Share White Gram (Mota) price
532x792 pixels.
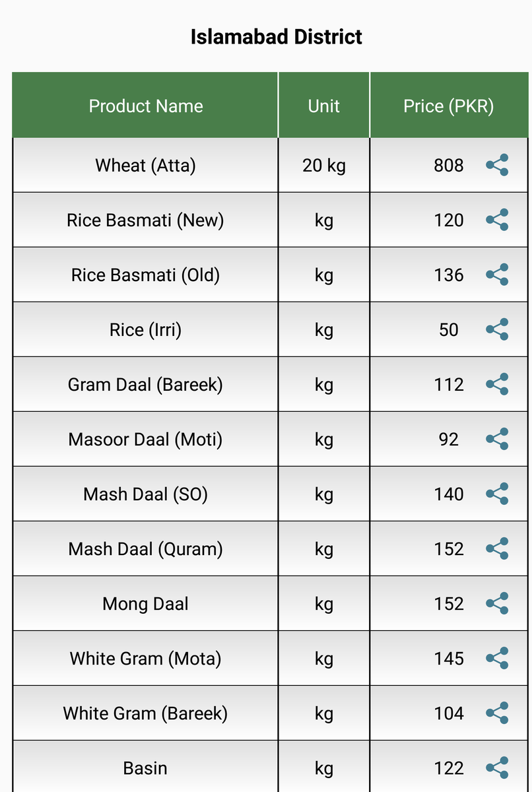coord(497,658)
